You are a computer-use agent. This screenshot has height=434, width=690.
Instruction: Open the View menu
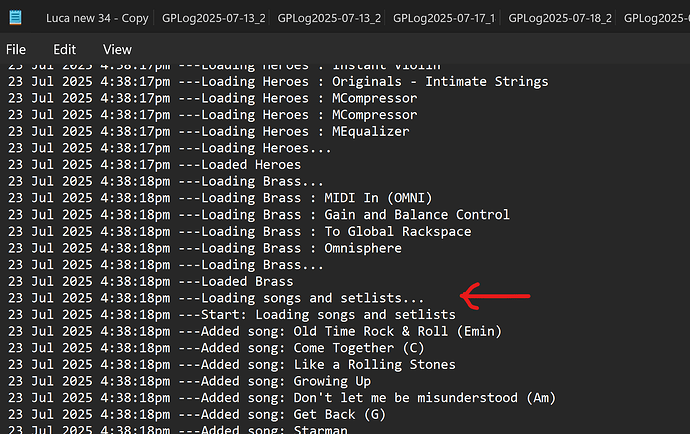117,49
